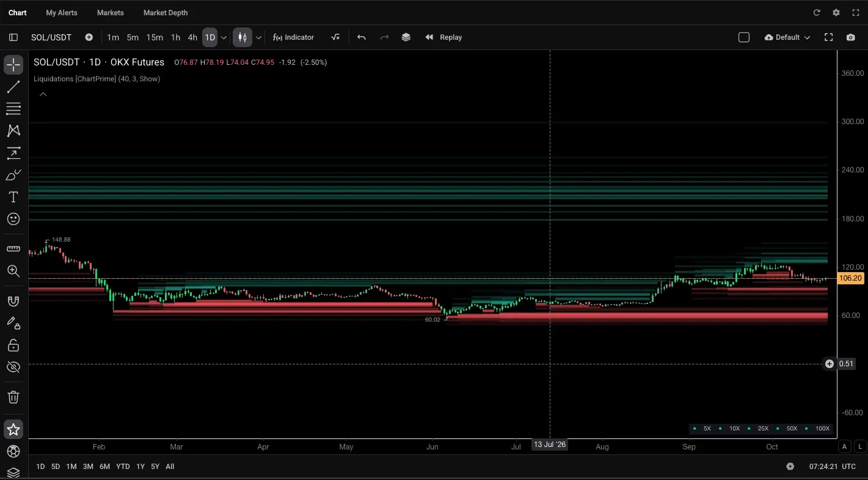Toggle log scale with the L button
The height and width of the screenshot is (480, 868).
point(861,446)
